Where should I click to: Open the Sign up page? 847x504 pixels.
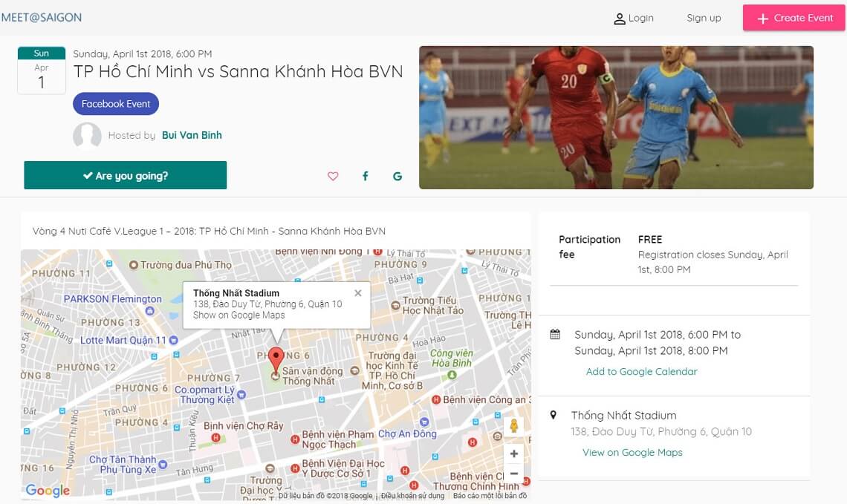pos(704,18)
